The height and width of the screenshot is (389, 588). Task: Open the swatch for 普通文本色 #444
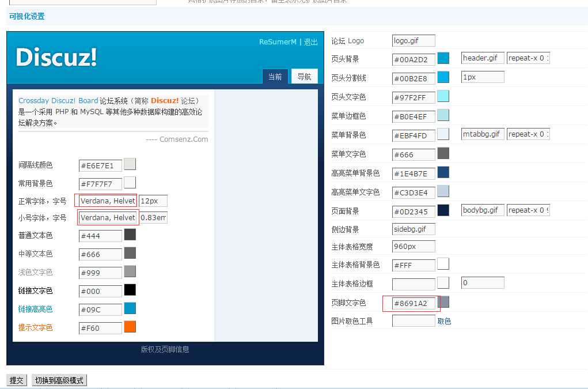pyautogui.click(x=130, y=235)
